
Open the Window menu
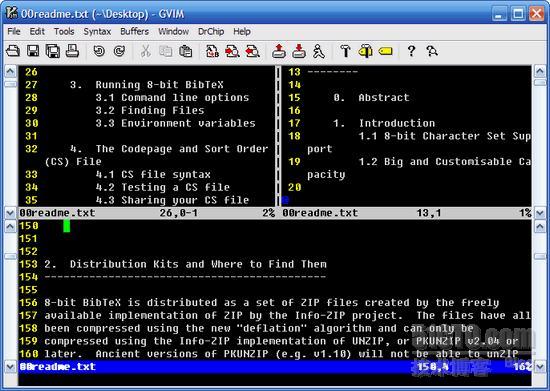point(173,32)
